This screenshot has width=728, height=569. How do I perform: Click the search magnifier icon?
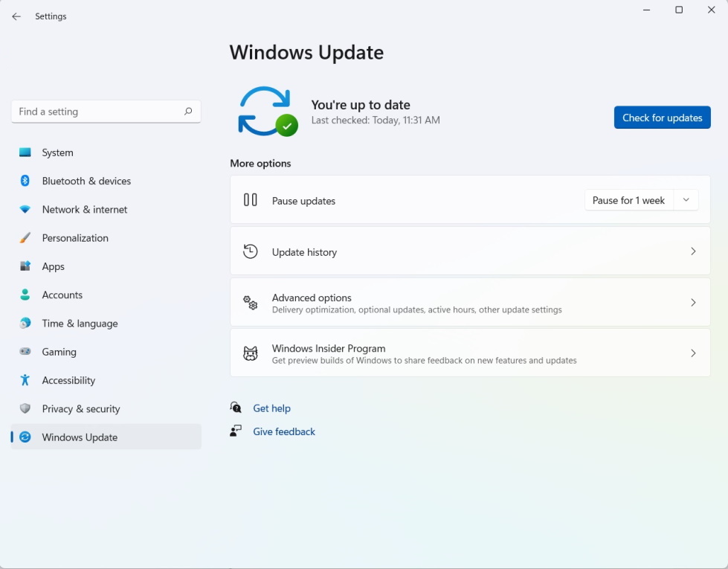click(x=188, y=112)
